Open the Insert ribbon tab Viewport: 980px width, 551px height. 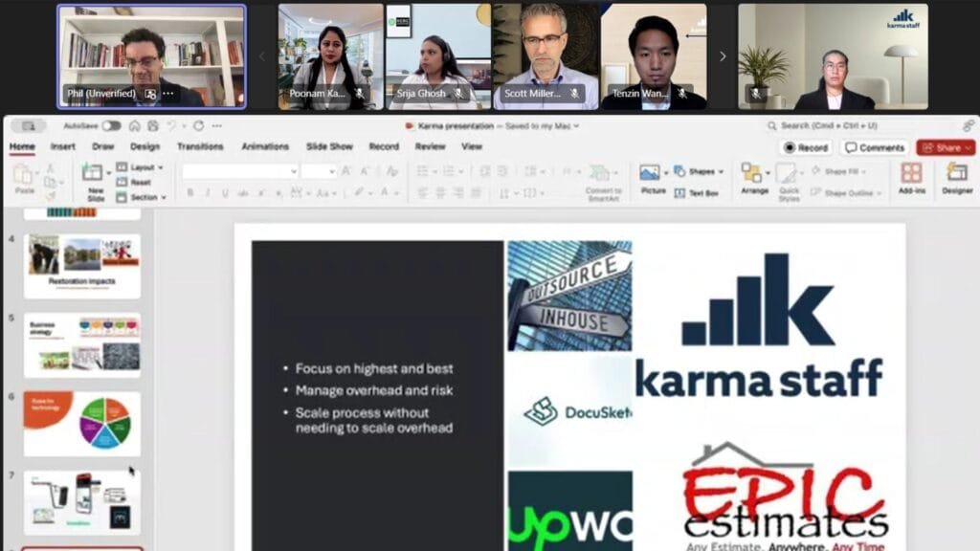(62, 146)
